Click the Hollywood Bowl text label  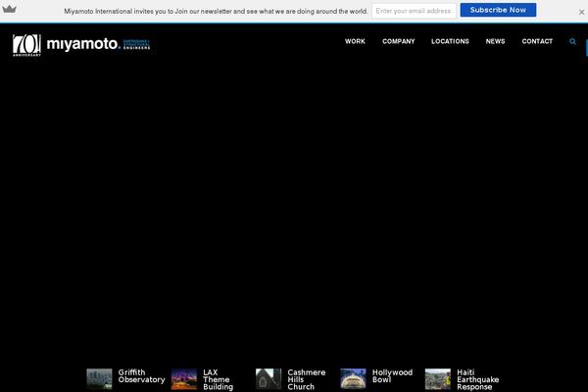(x=392, y=376)
